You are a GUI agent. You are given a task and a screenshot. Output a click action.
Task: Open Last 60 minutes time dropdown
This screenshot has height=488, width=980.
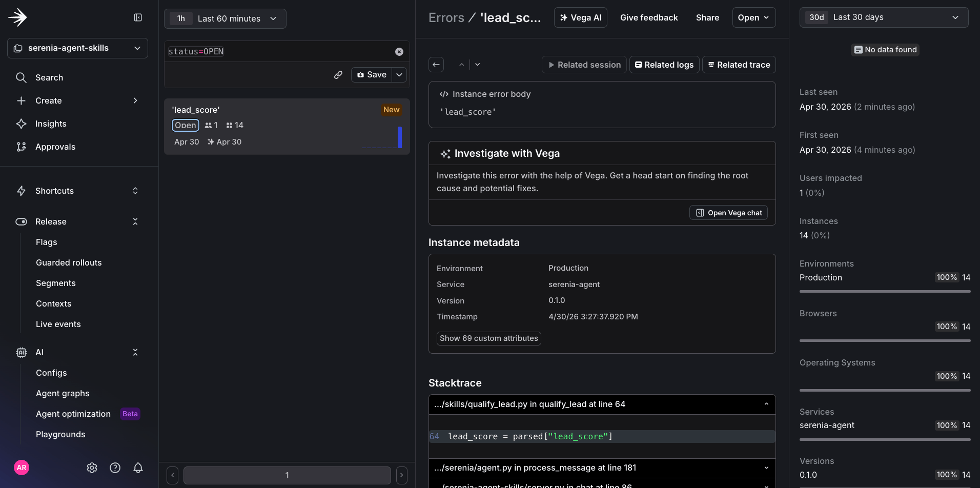[225, 18]
